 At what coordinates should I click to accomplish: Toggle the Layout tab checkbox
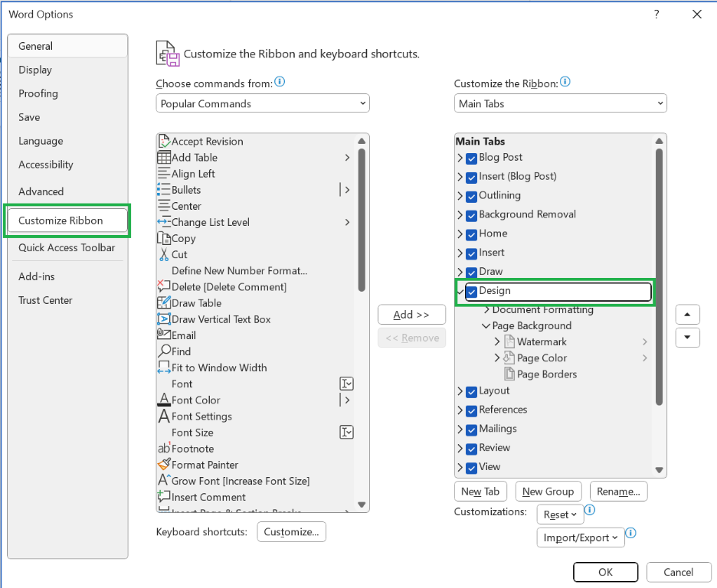tap(471, 392)
